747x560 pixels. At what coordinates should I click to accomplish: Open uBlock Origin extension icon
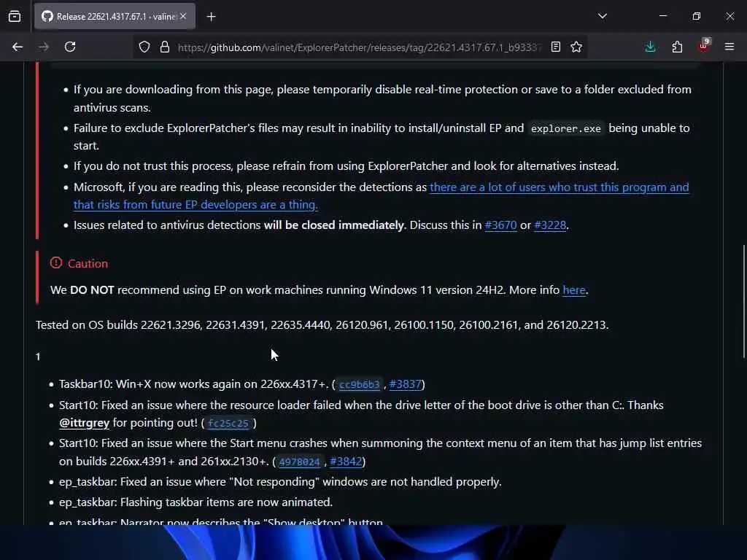pyautogui.click(x=704, y=46)
